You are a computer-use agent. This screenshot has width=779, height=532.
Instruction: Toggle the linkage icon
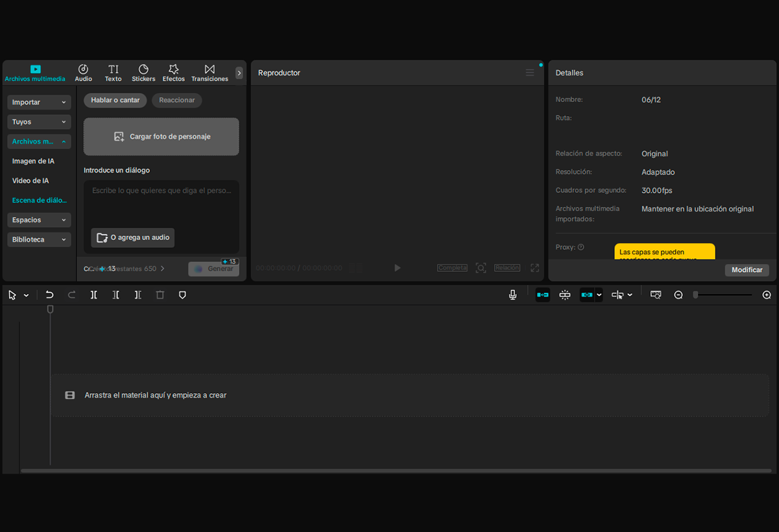point(587,295)
